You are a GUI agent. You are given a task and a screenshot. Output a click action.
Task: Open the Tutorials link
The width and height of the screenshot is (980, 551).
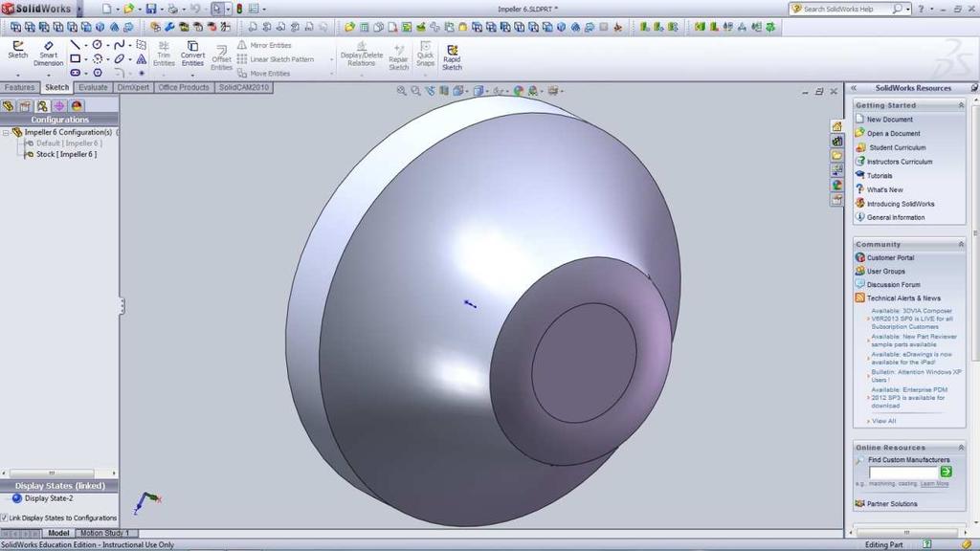pyautogui.click(x=880, y=176)
